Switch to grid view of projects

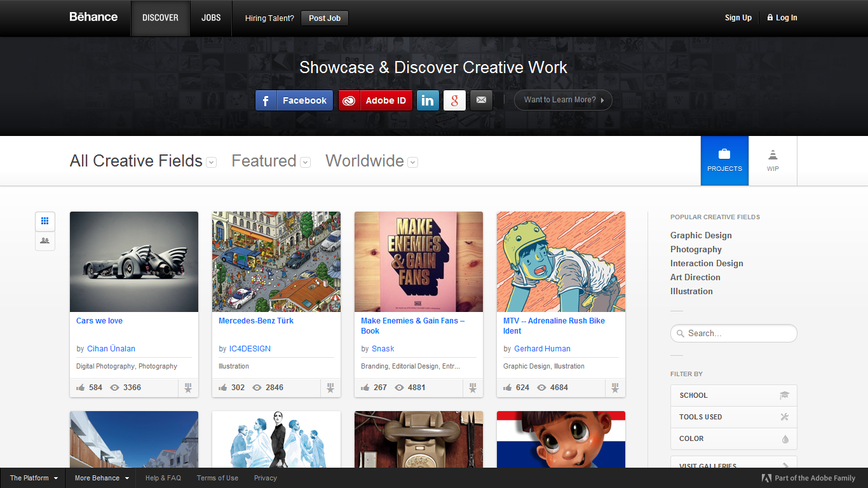(x=44, y=221)
